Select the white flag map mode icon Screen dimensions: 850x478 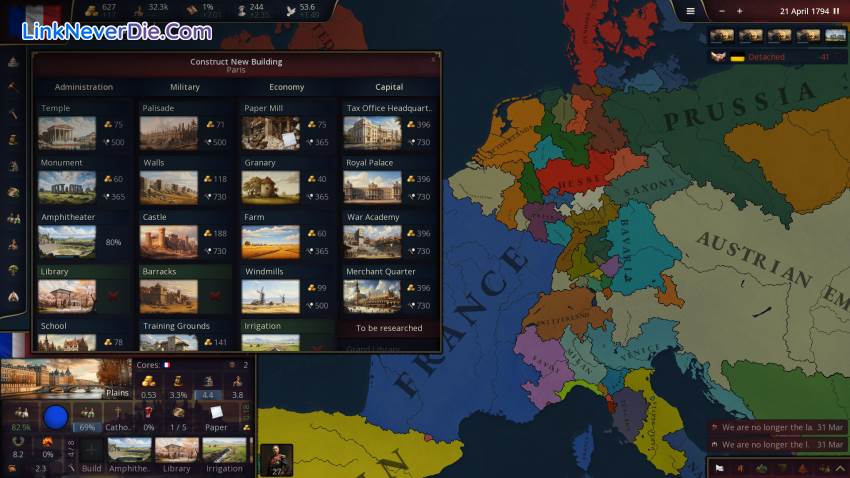(720, 467)
